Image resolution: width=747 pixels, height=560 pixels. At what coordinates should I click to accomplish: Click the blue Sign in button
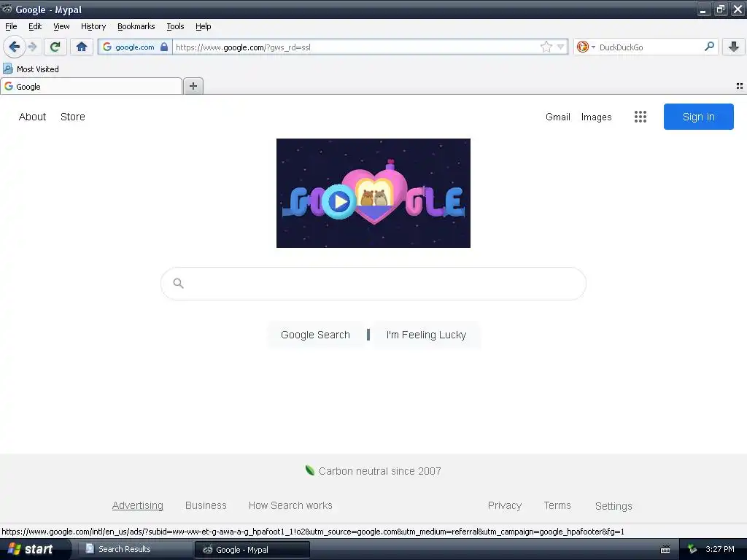coord(698,117)
